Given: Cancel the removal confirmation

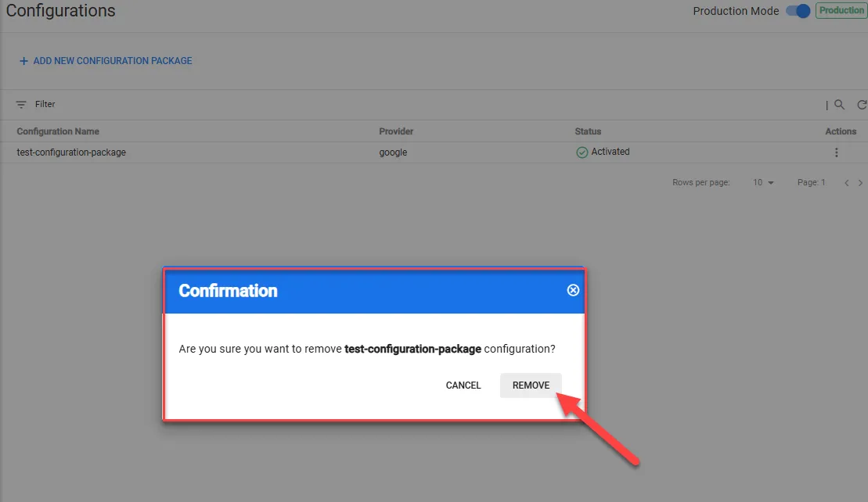Looking at the screenshot, I should point(463,385).
